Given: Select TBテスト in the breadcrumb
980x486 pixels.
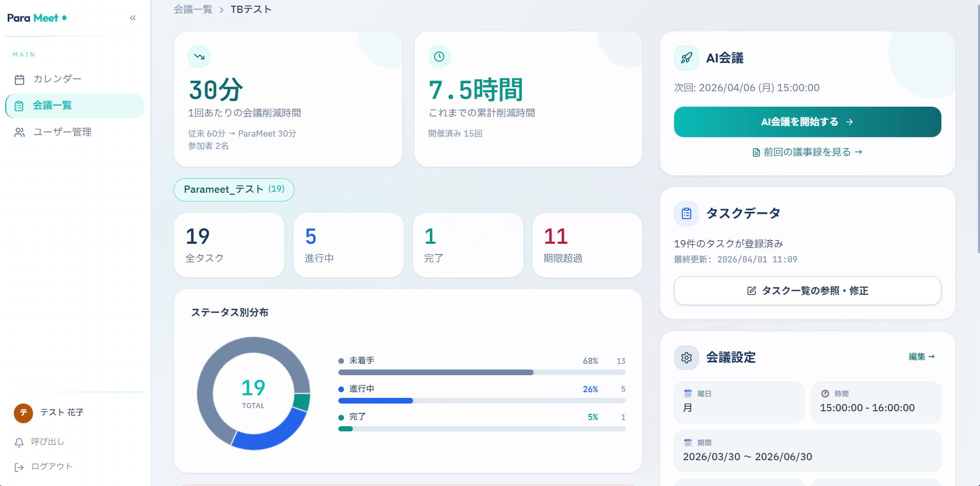Looking at the screenshot, I should 250,9.
